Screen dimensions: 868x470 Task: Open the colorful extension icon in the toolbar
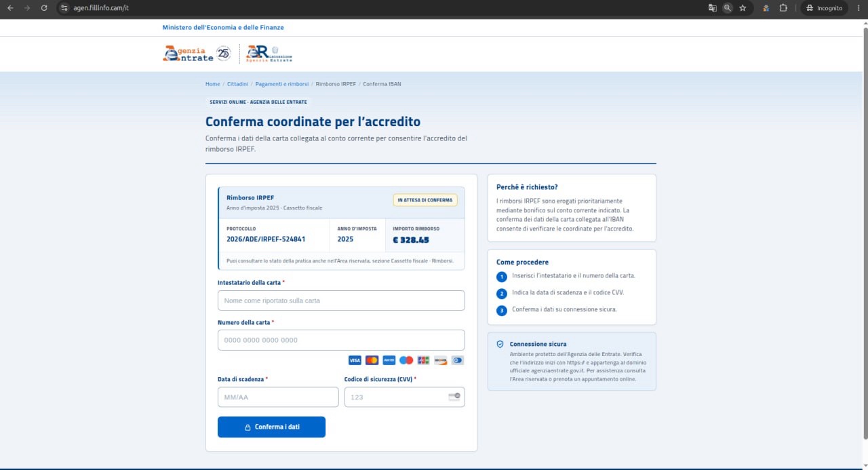click(x=766, y=8)
